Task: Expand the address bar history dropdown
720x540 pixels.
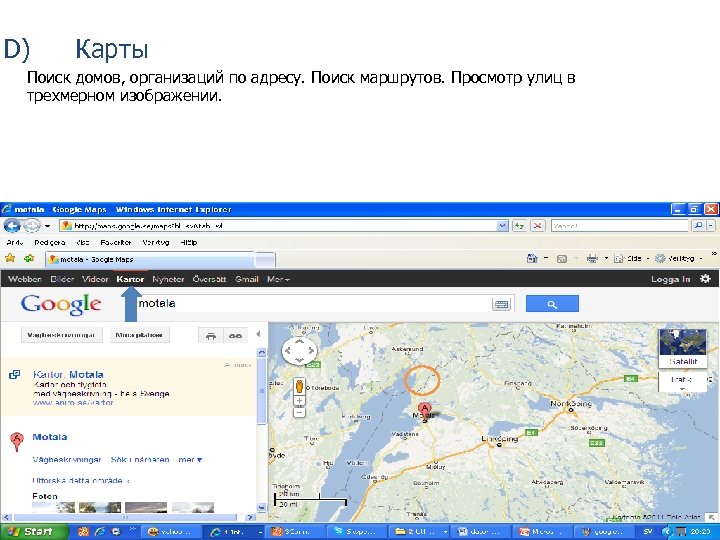Action: 503,226
